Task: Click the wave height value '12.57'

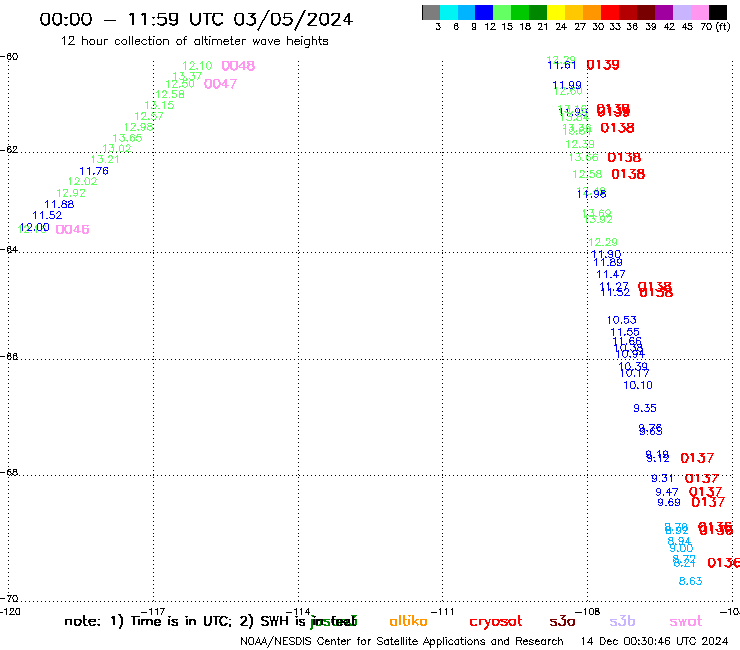Action: [x=149, y=116]
